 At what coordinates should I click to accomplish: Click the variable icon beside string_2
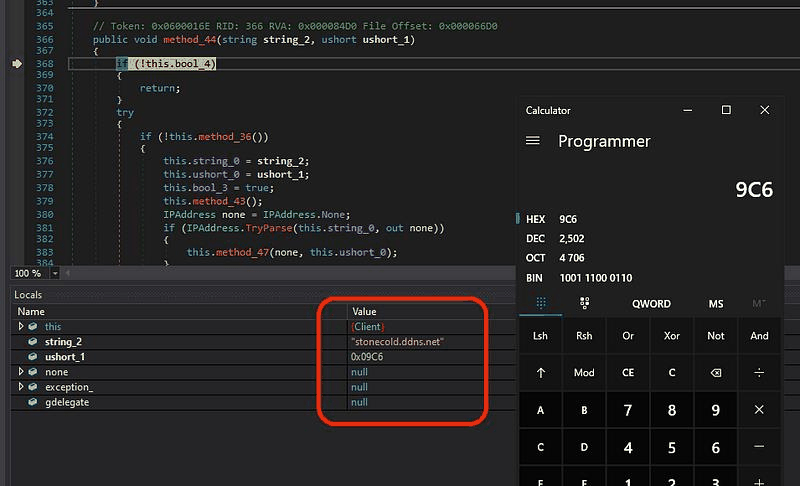click(33, 342)
